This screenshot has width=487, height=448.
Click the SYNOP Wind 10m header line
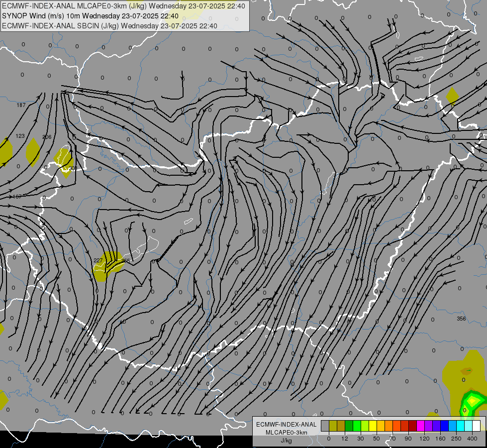pyautogui.click(x=90, y=16)
